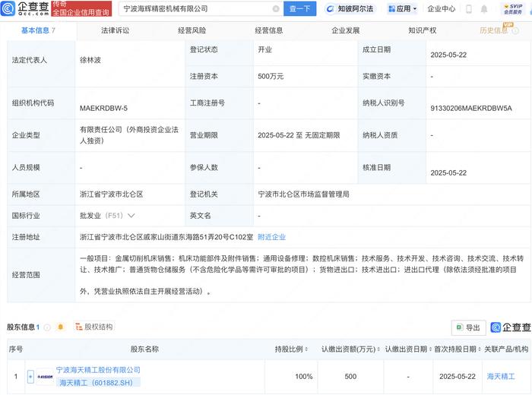532x395 pixels.
Task: Open SVIP member service badge
Action: click(513, 9)
